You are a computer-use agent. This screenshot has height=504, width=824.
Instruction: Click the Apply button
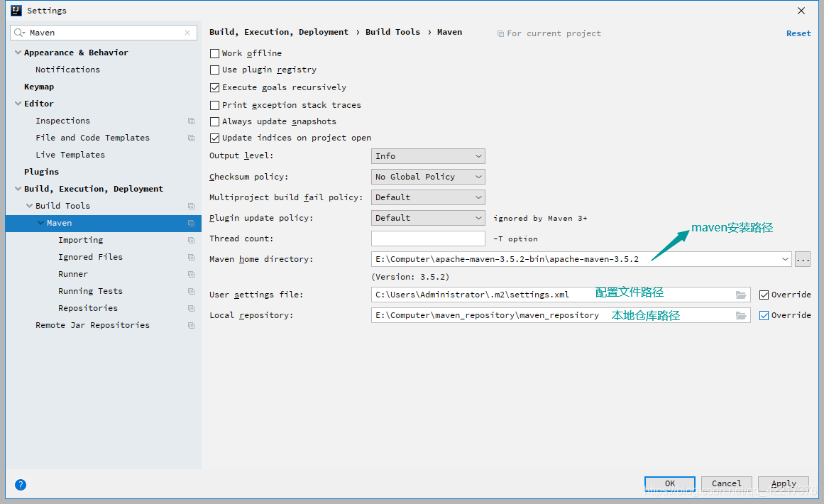pos(784,483)
